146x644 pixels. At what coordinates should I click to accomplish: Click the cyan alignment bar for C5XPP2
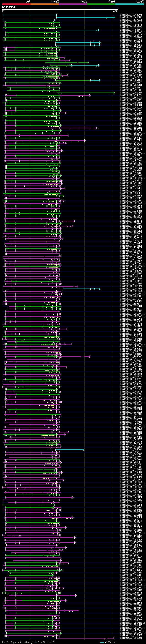click(81, 289)
